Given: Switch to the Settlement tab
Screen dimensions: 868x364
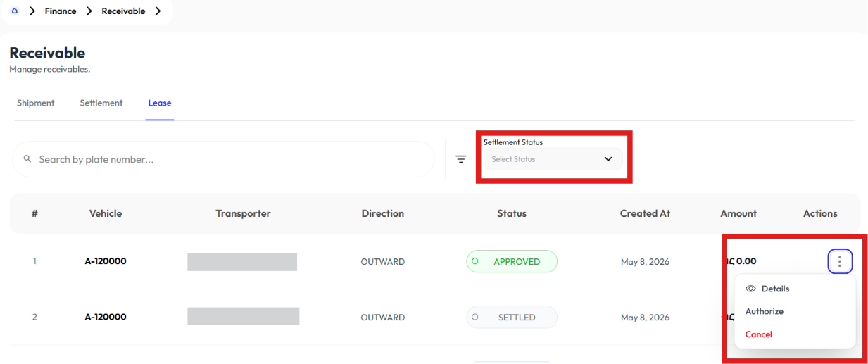Looking at the screenshot, I should tap(101, 103).
